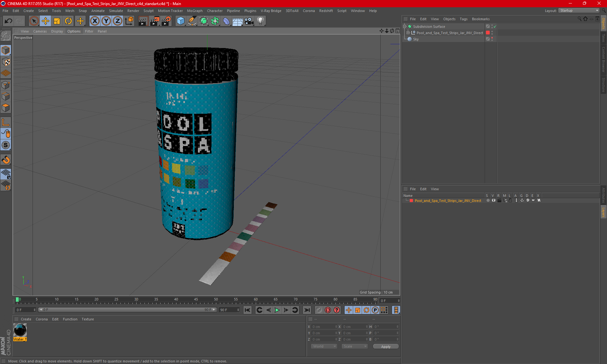Open the Objects side tab
The width and height of the screenshot is (607, 364).
tap(604, 24)
